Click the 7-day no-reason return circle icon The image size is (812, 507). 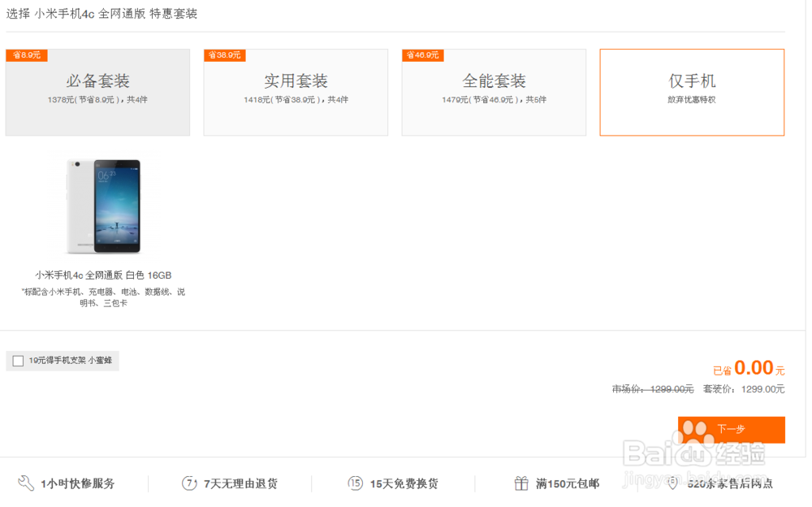189,483
